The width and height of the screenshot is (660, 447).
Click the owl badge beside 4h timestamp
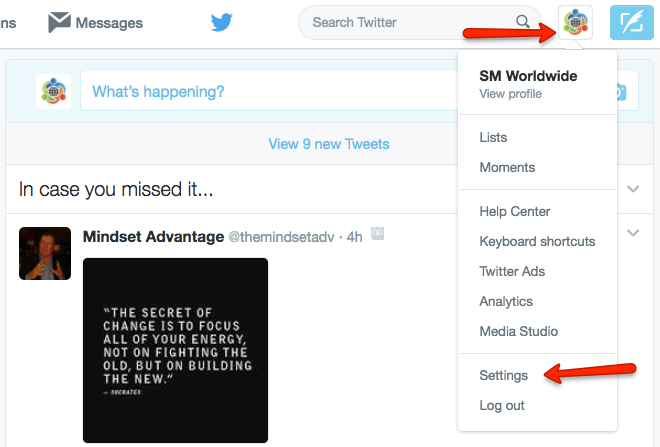[378, 234]
